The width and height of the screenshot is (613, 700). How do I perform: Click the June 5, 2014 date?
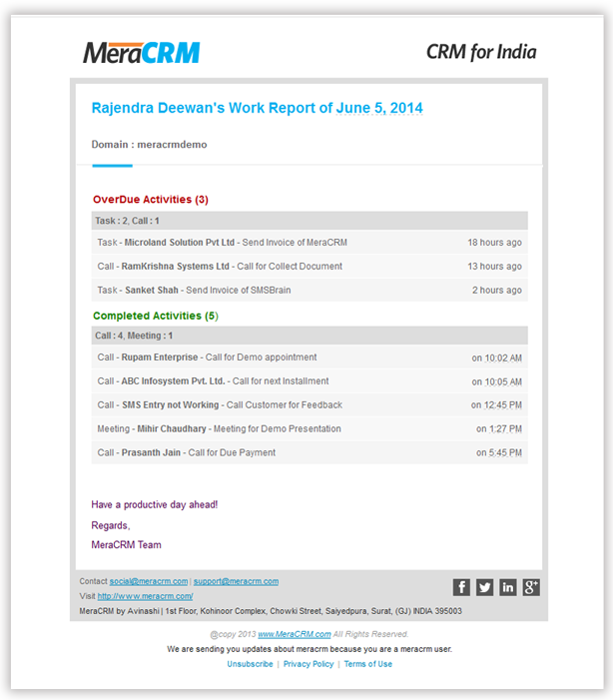click(379, 108)
